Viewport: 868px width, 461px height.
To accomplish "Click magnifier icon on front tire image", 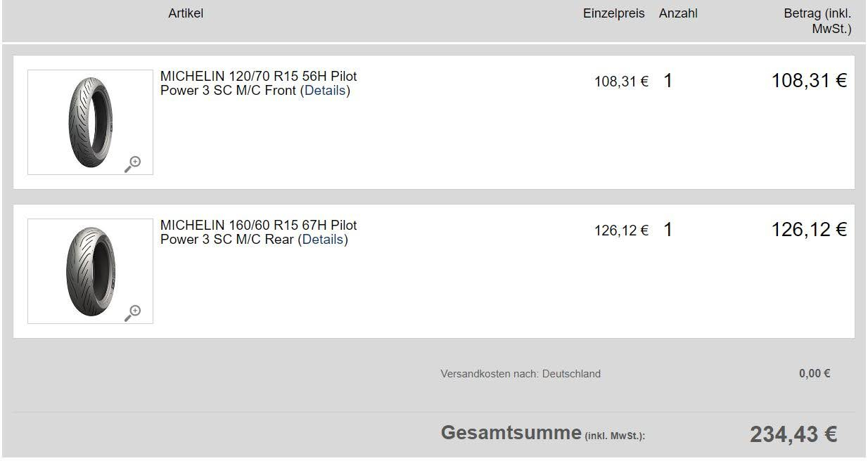I will pos(132,164).
